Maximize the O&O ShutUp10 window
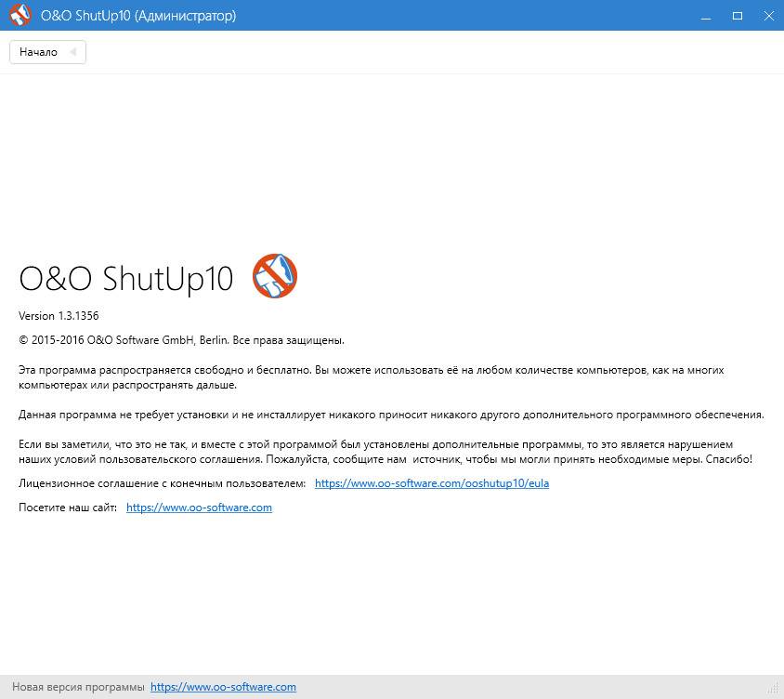Screen dimensions: 784x699 (738, 16)
